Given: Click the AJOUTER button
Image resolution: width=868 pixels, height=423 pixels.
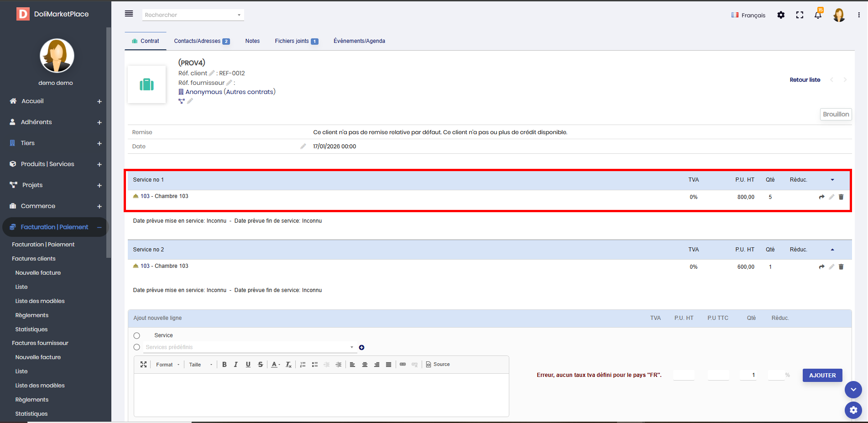Looking at the screenshot, I should click(822, 376).
